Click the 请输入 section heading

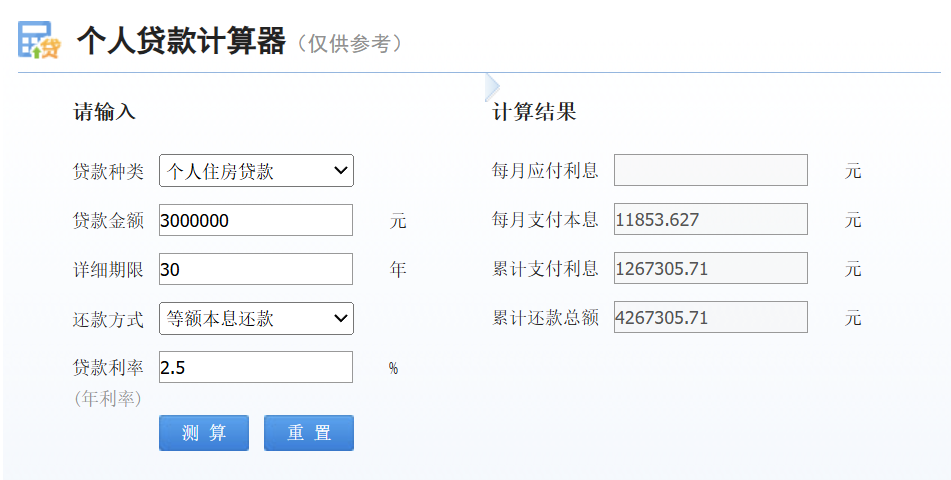(104, 112)
